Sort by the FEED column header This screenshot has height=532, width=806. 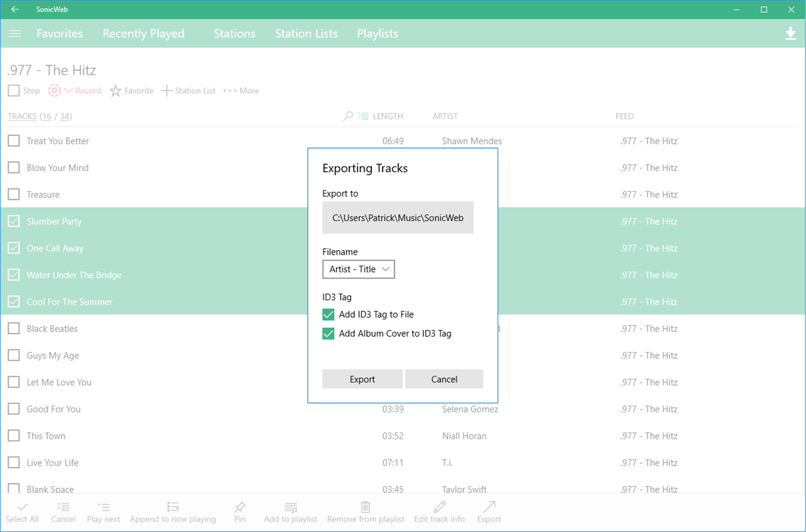625,116
